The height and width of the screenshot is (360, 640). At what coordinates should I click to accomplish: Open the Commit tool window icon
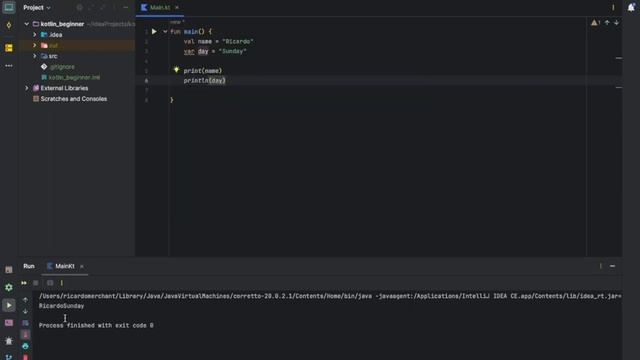[9, 25]
